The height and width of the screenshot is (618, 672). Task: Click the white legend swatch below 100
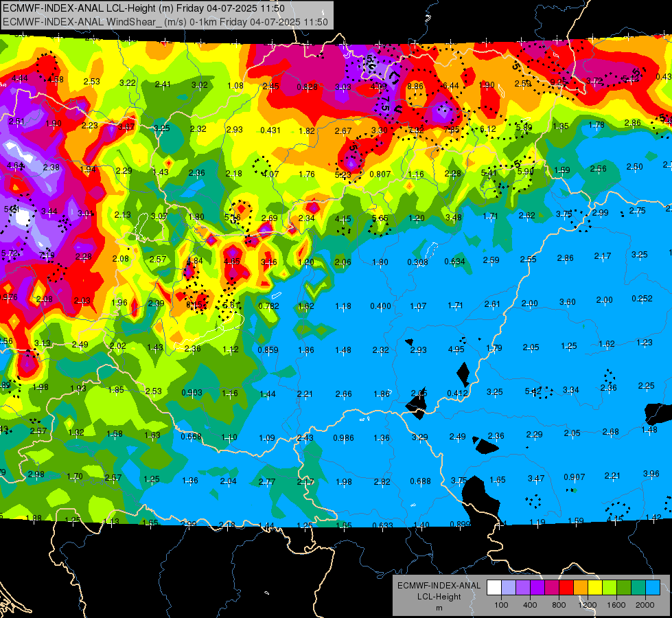click(494, 588)
